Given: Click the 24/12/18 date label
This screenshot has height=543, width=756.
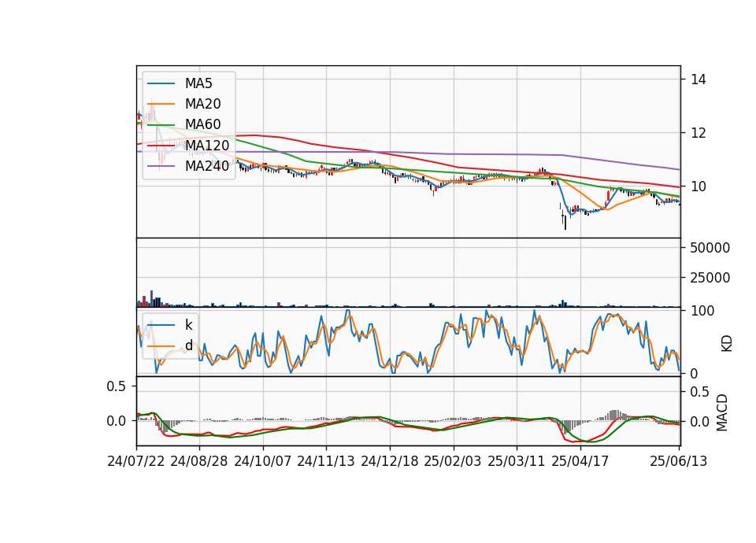Looking at the screenshot, I should [390, 461].
